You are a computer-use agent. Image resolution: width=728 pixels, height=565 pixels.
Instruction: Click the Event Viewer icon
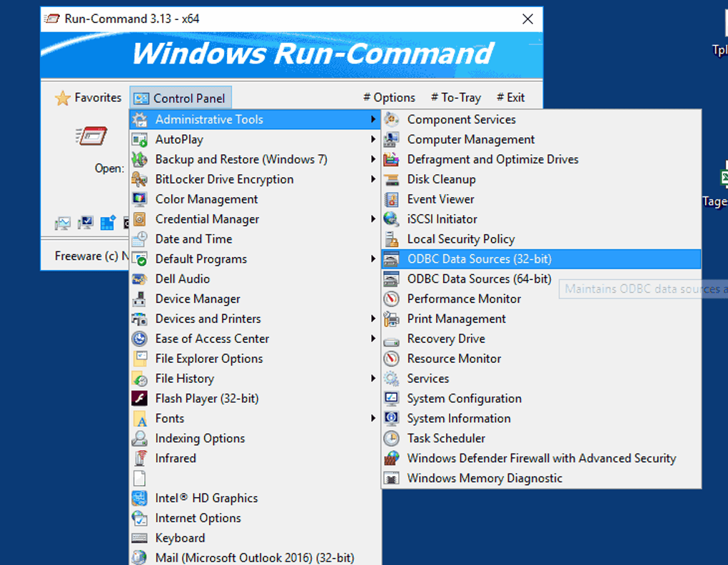click(391, 199)
